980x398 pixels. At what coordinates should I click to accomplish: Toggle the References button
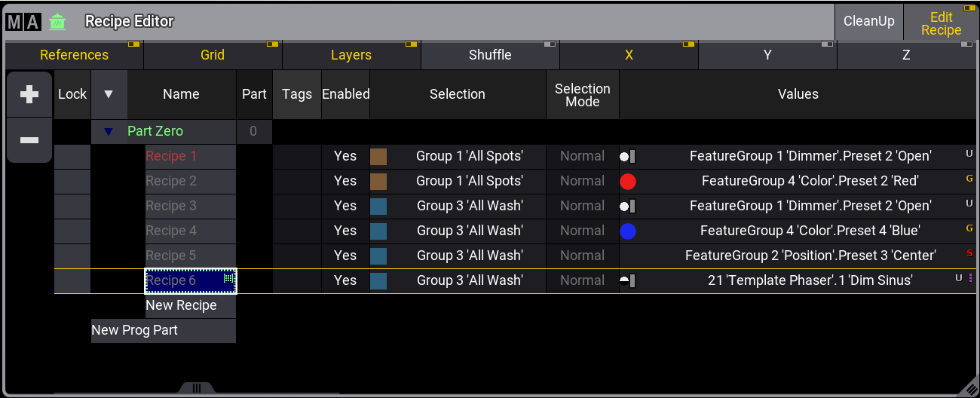tap(74, 55)
